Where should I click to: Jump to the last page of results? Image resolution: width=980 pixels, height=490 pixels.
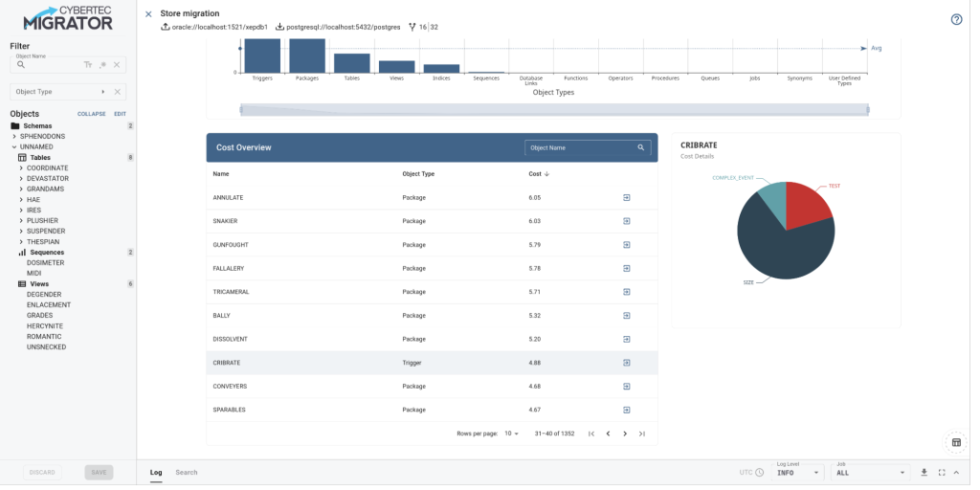coord(642,434)
